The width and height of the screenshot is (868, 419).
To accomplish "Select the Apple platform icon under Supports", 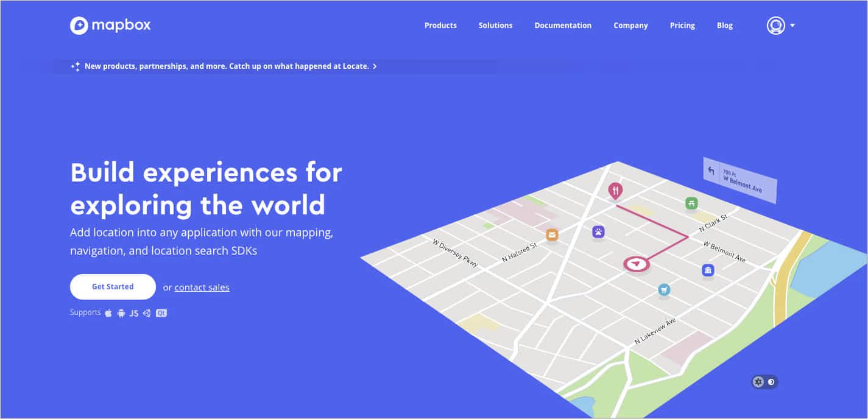I will tap(108, 312).
